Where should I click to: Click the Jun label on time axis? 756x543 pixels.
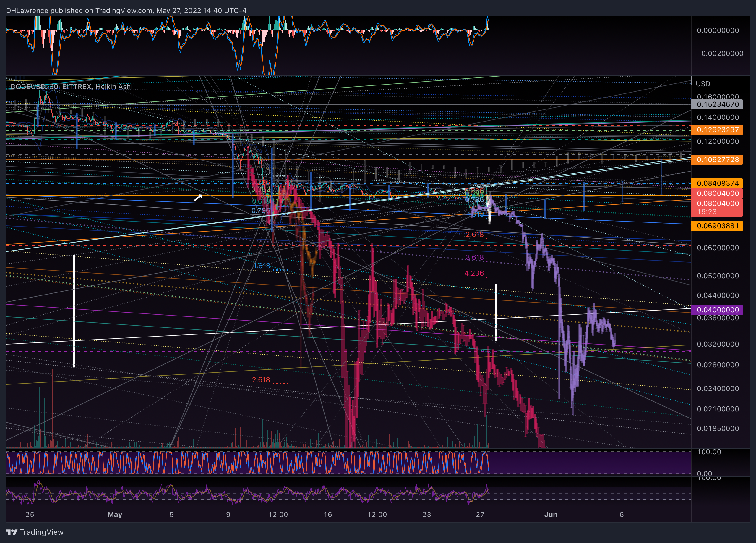click(x=551, y=515)
